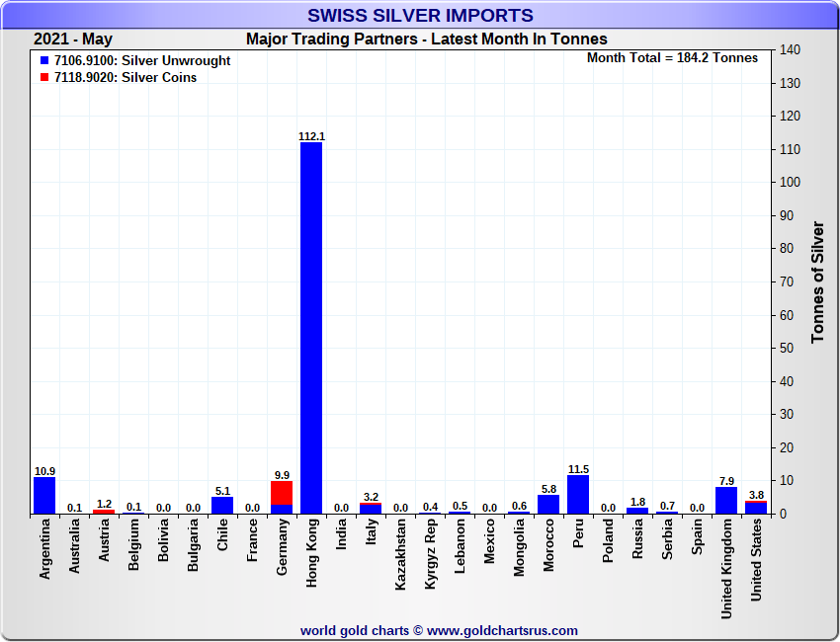Click the blue Silver Unwrought legend swatch
The image size is (840, 642).
point(44,61)
